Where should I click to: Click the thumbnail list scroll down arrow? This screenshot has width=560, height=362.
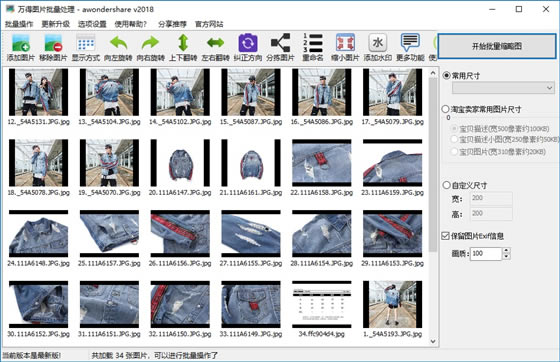(x=433, y=341)
